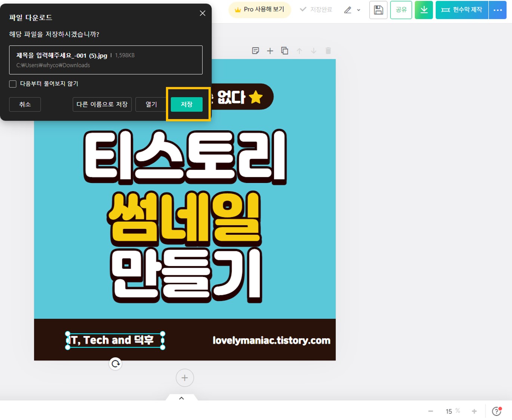Viewport: 512px width, 420px height.
Task: Click the 취소 button
Action: pyautogui.click(x=25, y=104)
